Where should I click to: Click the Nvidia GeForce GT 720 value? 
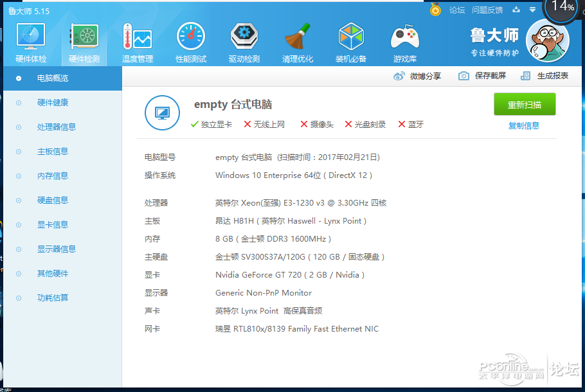(290, 275)
